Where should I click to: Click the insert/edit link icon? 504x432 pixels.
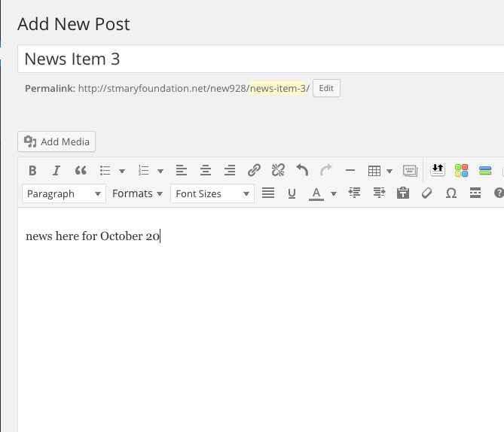coord(255,170)
